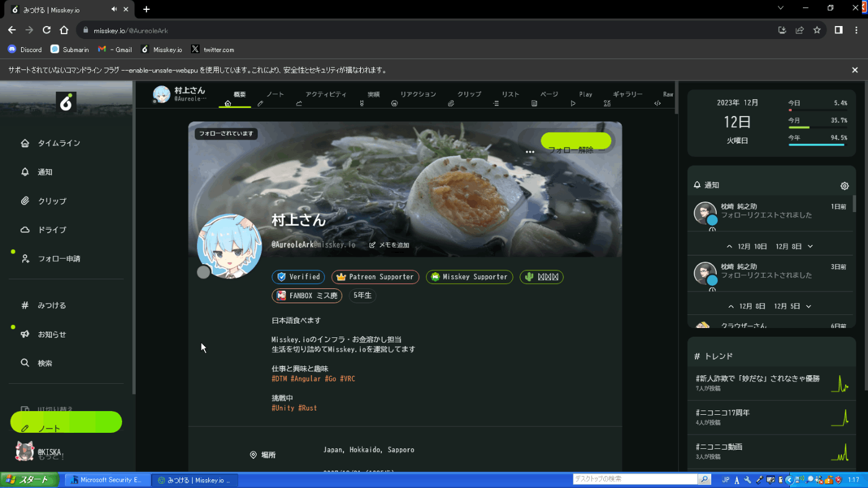Click the green ノート compose button
The image size is (868, 488).
pyautogui.click(x=66, y=422)
